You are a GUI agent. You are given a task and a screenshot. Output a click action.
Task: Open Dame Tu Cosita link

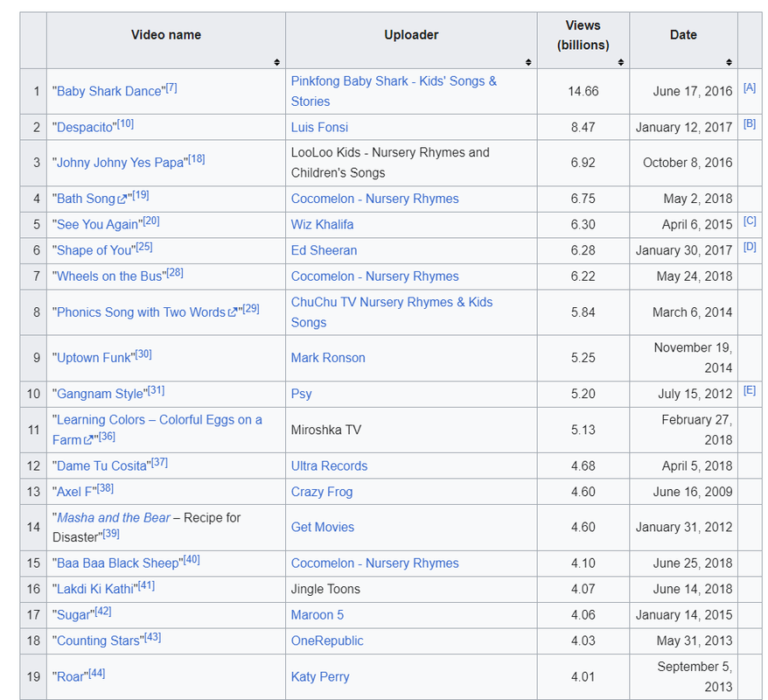[101, 466]
